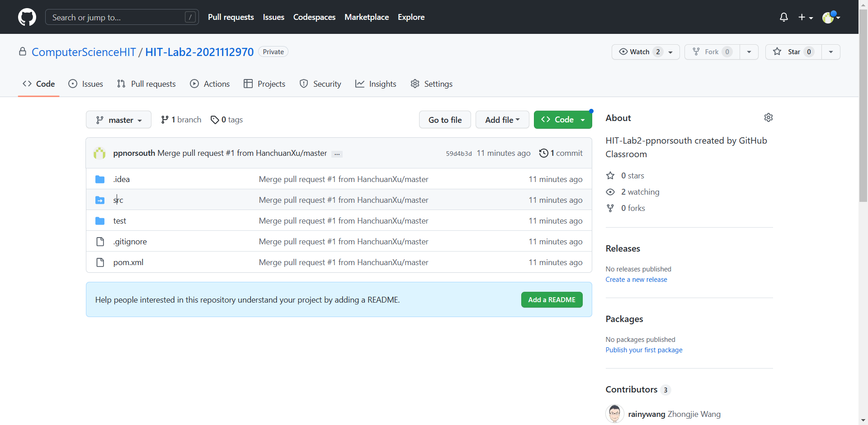Open the Add file dropdown

[502, 120]
